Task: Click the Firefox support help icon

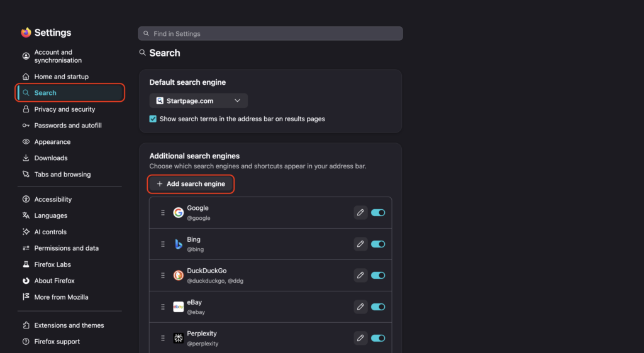Action: [26, 342]
